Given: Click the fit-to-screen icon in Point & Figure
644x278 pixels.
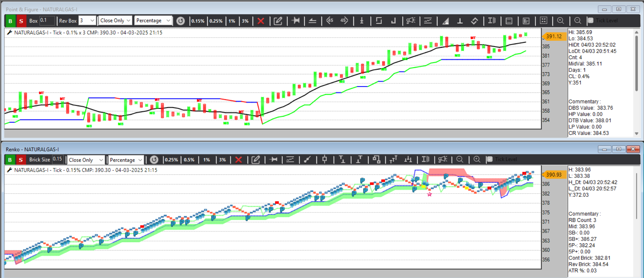Looking at the screenshot, I should (544, 21).
